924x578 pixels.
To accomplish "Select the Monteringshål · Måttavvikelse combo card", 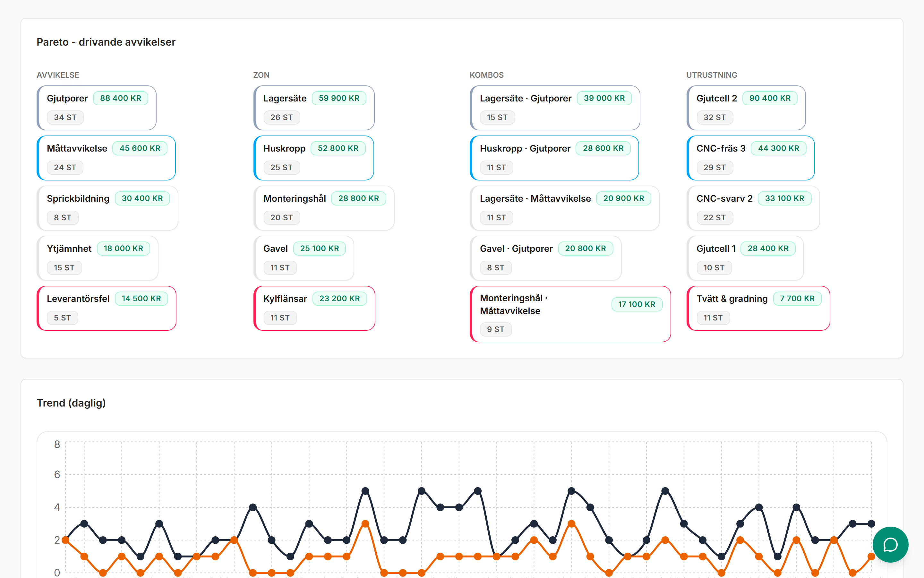I will point(570,314).
